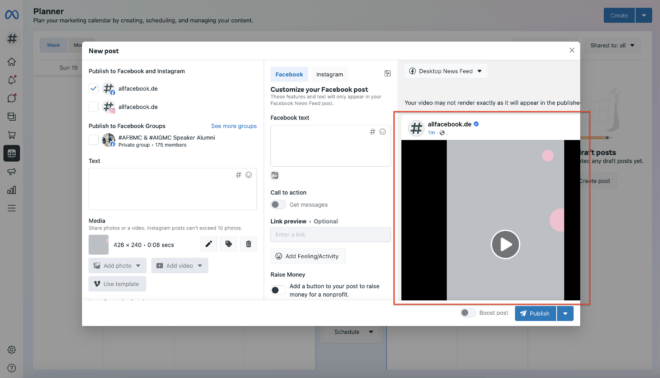
Task: Open Commerce cart icon in sidebar
Action: pyautogui.click(x=12, y=135)
